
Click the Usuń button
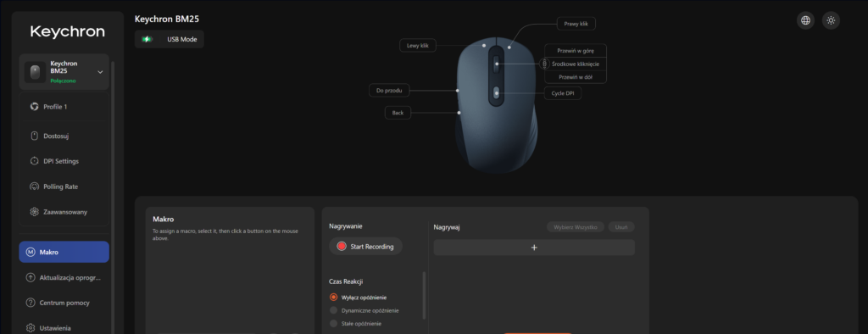pyautogui.click(x=621, y=227)
